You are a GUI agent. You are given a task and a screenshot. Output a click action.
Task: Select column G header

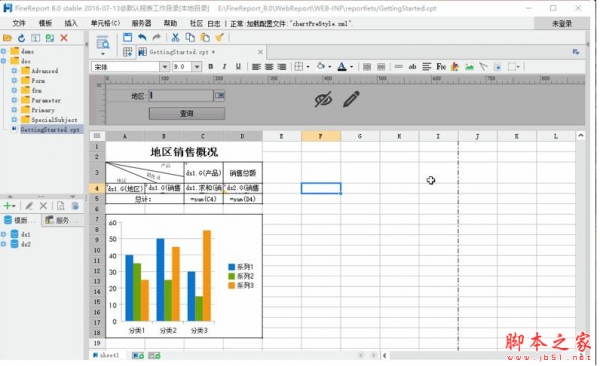(360, 136)
